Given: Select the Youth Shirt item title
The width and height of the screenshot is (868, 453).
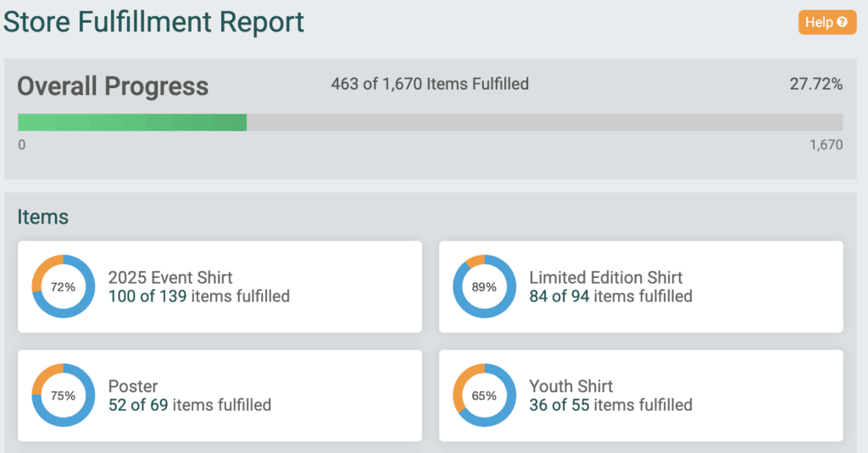Looking at the screenshot, I should point(570,386).
